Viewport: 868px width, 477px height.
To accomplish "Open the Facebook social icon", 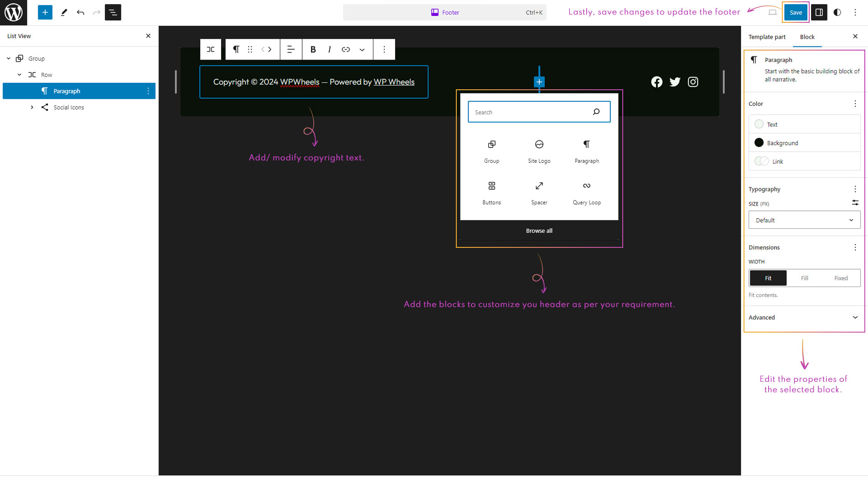I will pos(656,82).
